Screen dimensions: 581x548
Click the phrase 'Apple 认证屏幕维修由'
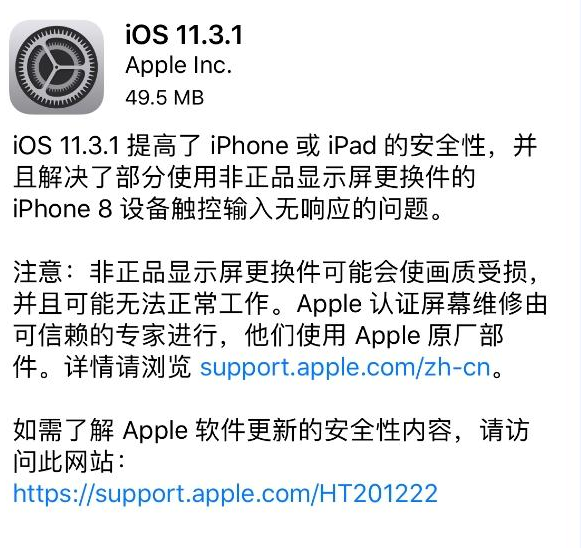[x=422, y=304]
